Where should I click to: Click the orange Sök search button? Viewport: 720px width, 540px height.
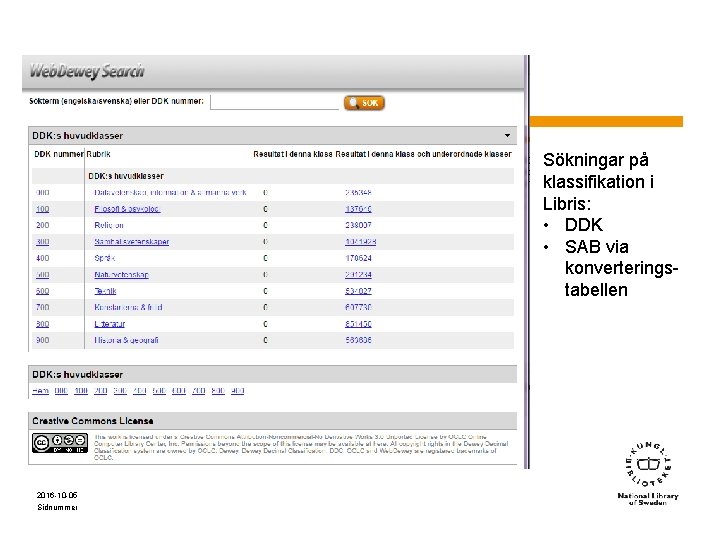pyautogui.click(x=364, y=103)
